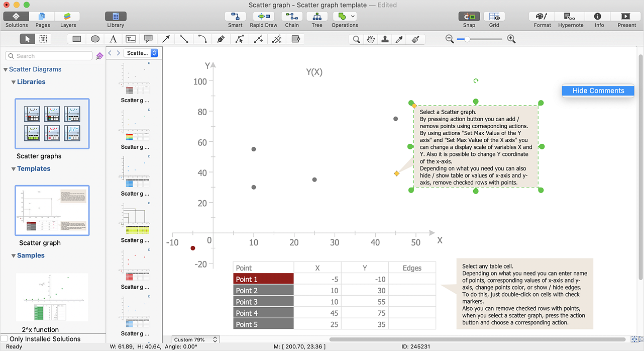
Task: Select the callout speech bubble tool
Action: 148,39
